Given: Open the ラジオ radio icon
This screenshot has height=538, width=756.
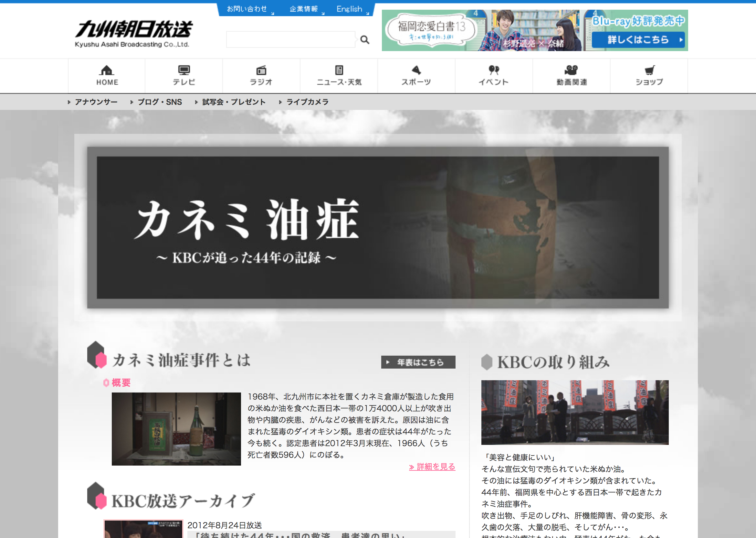Looking at the screenshot, I should point(261,70).
